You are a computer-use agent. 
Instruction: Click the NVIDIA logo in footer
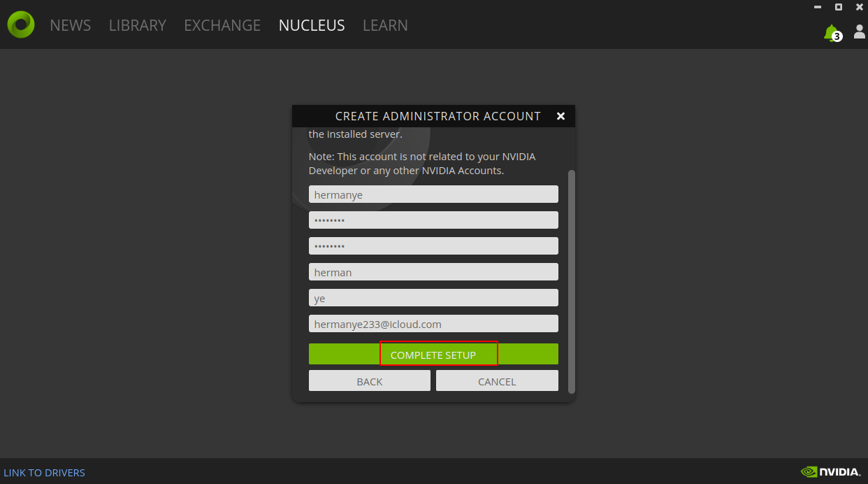coord(831,472)
